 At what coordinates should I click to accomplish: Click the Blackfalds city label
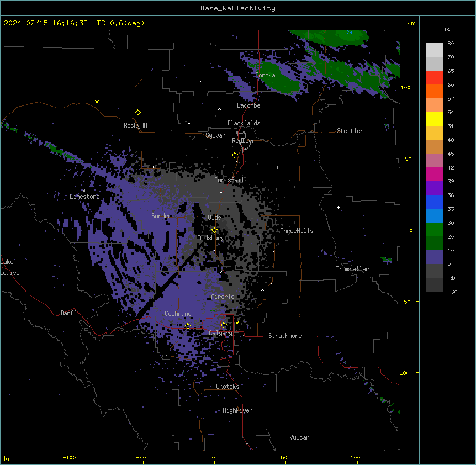pyautogui.click(x=244, y=123)
